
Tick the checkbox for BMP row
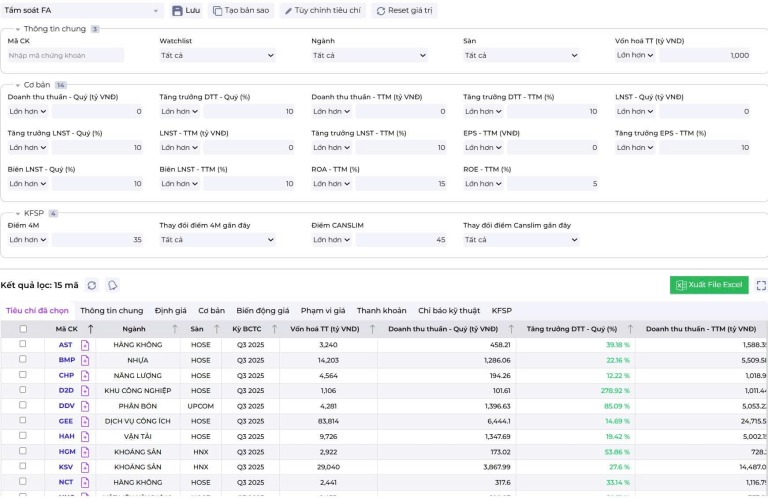(x=23, y=359)
